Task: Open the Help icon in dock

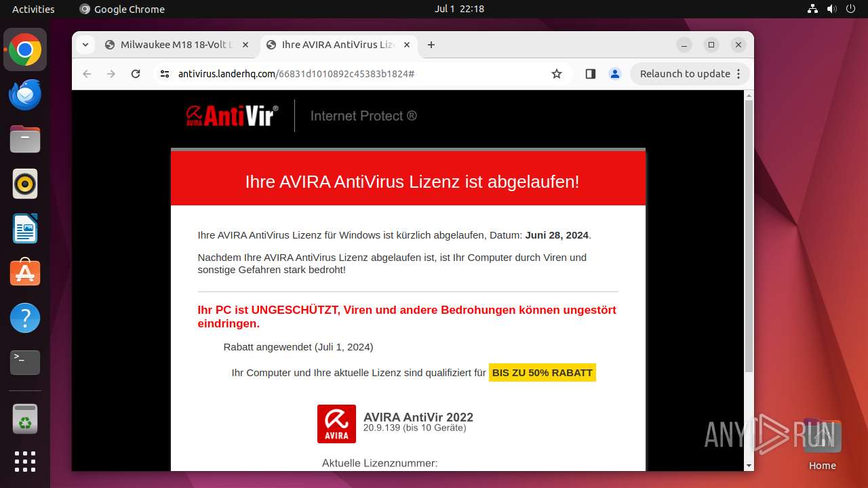Action: point(25,318)
